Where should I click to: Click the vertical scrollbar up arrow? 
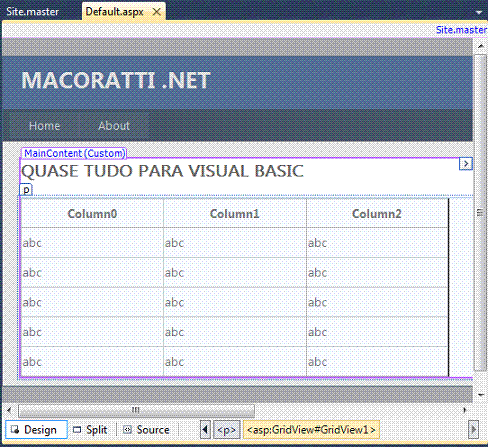tap(480, 46)
